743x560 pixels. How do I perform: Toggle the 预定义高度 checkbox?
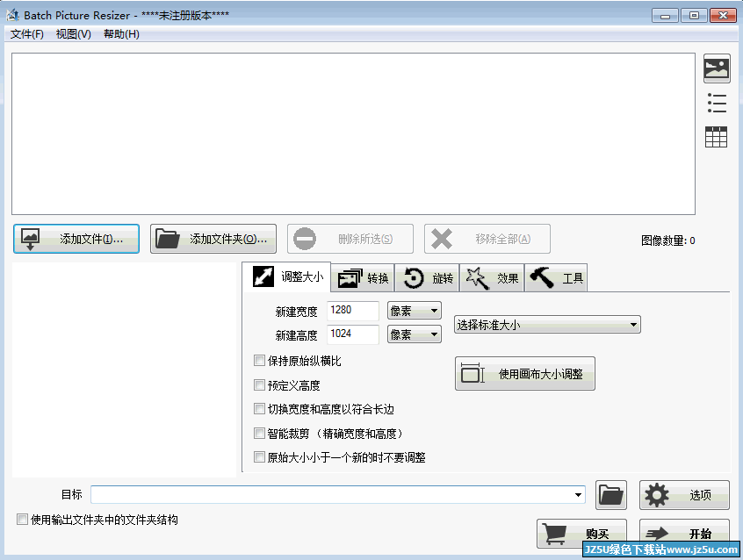click(259, 384)
